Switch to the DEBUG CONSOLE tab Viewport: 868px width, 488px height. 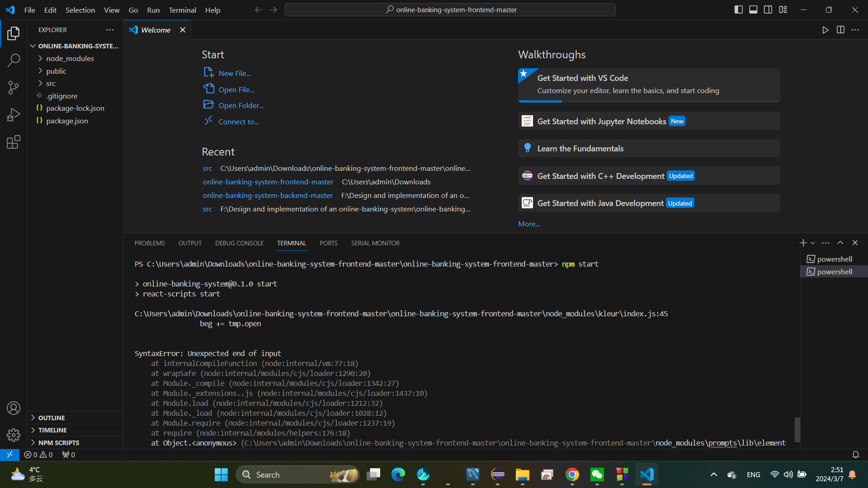pyautogui.click(x=239, y=243)
